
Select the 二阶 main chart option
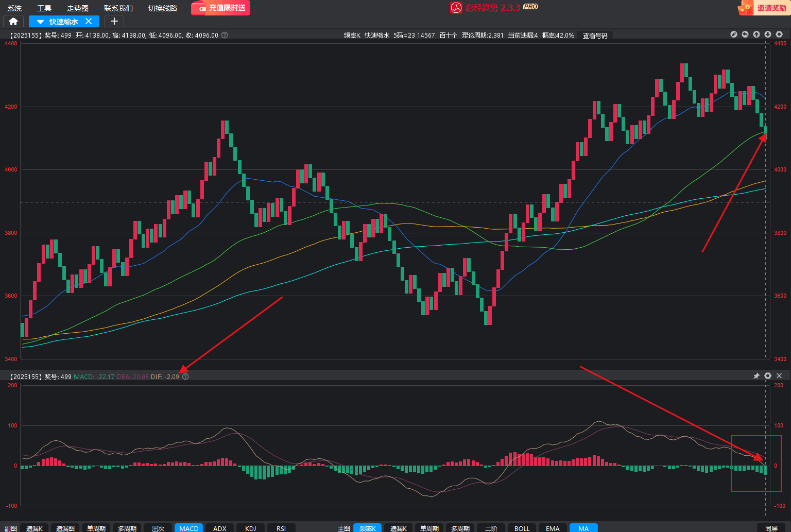tap(491, 528)
